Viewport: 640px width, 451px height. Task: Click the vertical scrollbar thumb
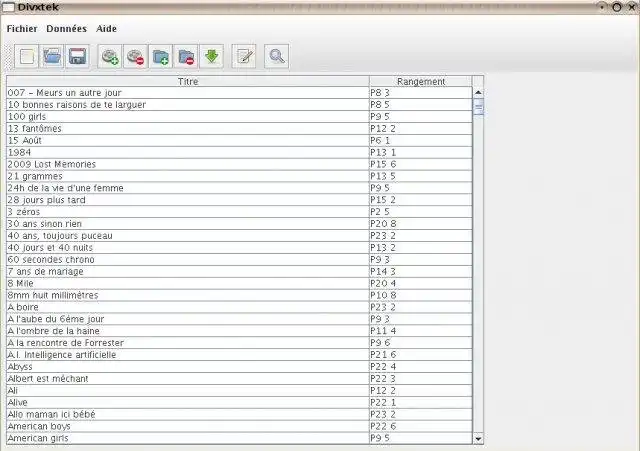click(x=478, y=107)
